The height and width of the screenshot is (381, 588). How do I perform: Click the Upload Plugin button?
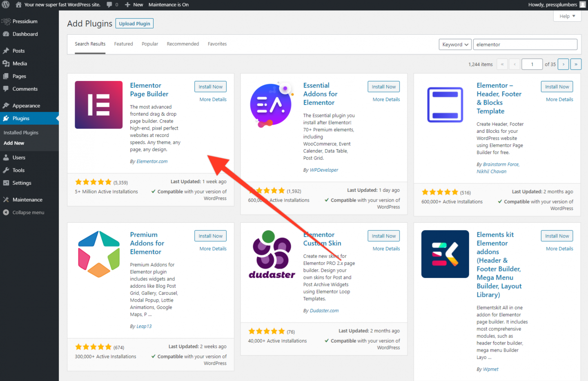pyautogui.click(x=134, y=24)
